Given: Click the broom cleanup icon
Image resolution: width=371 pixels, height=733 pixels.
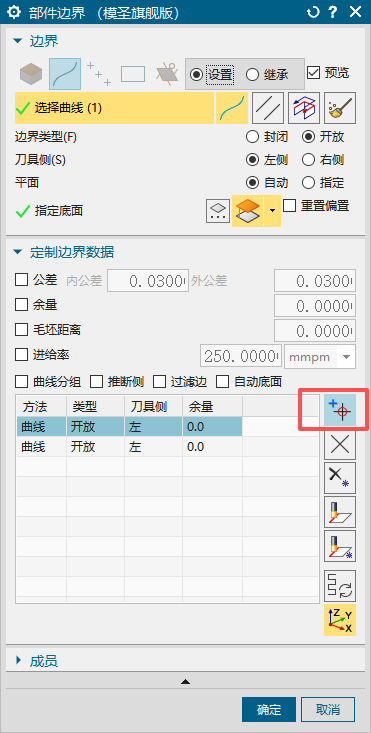Looking at the screenshot, I should coord(340,108).
